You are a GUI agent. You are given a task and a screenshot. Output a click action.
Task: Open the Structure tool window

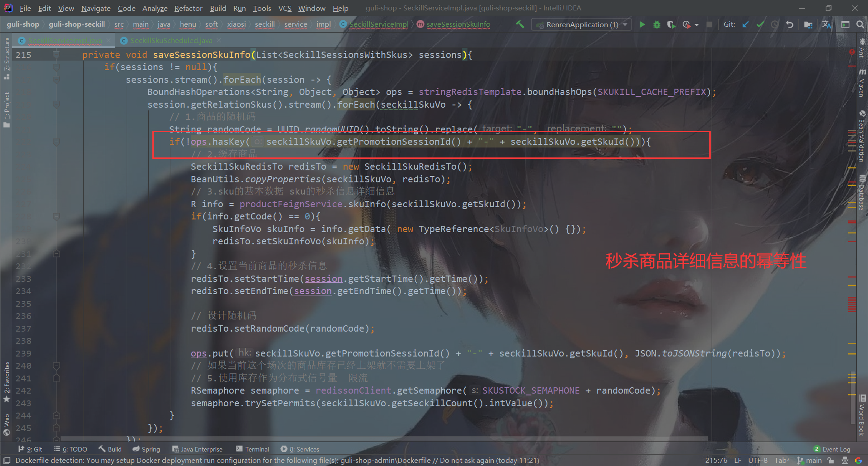(6, 58)
